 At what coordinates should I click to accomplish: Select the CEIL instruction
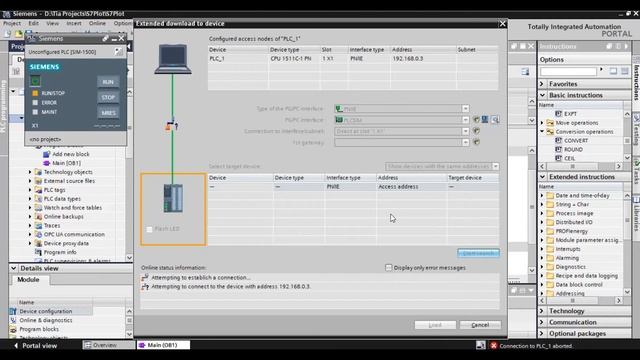pyautogui.click(x=569, y=158)
